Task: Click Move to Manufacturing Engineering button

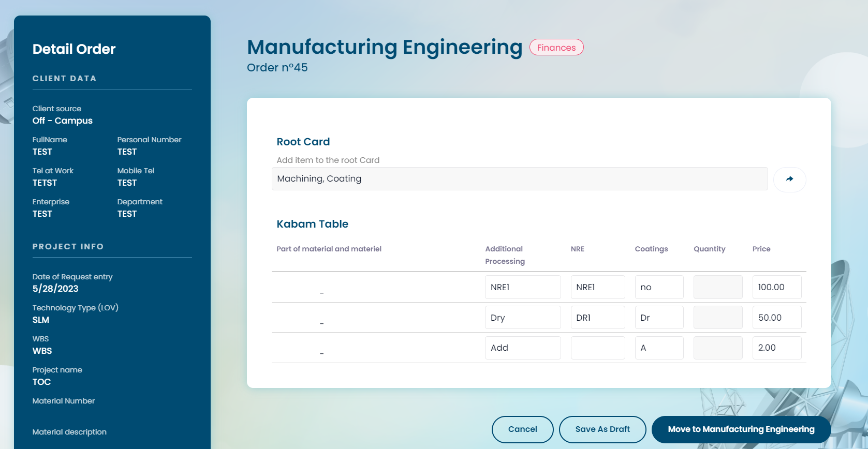Action: (x=741, y=429)
